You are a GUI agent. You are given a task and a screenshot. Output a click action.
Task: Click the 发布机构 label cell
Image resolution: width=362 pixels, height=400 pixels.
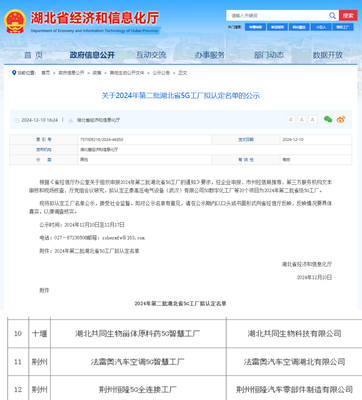(44, 150)
